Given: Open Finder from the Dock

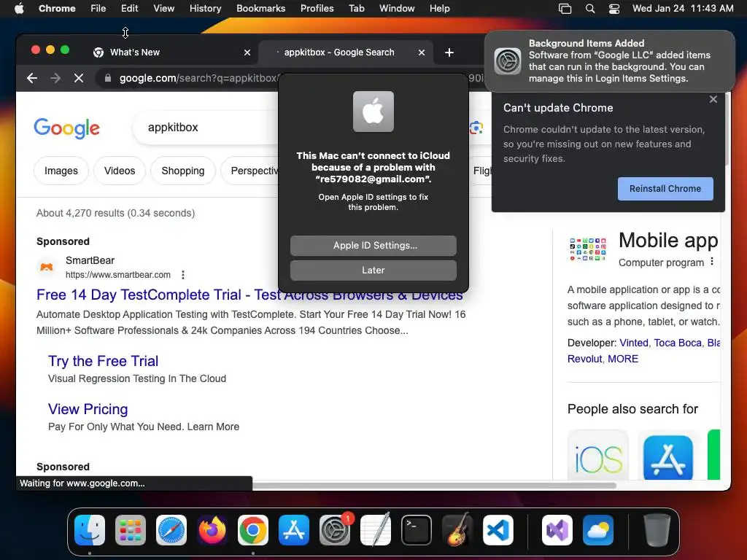Looking at the screenshot, I should coord(90,530).
